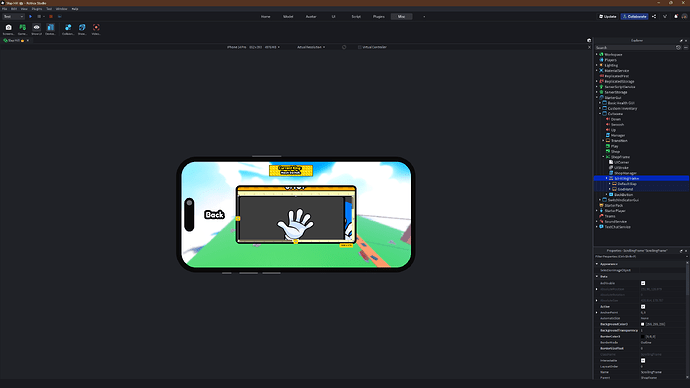
Task: Expand the Transition frame node
Action: point(603,141)
